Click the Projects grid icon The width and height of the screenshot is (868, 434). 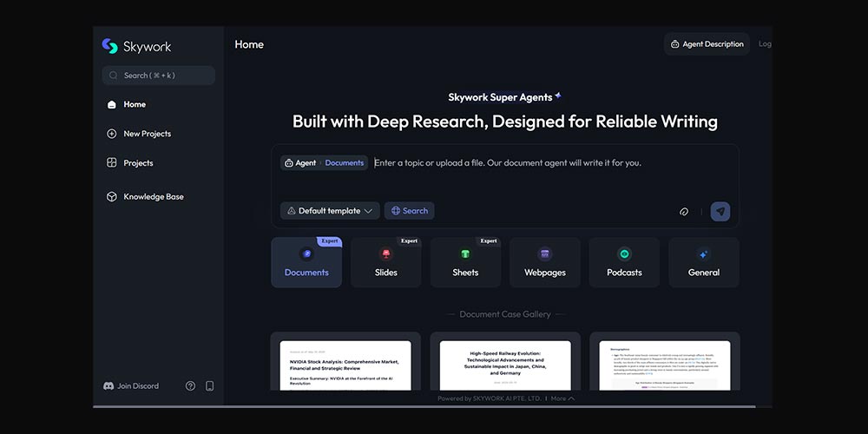pyautogui.click(x=112, y=163)
